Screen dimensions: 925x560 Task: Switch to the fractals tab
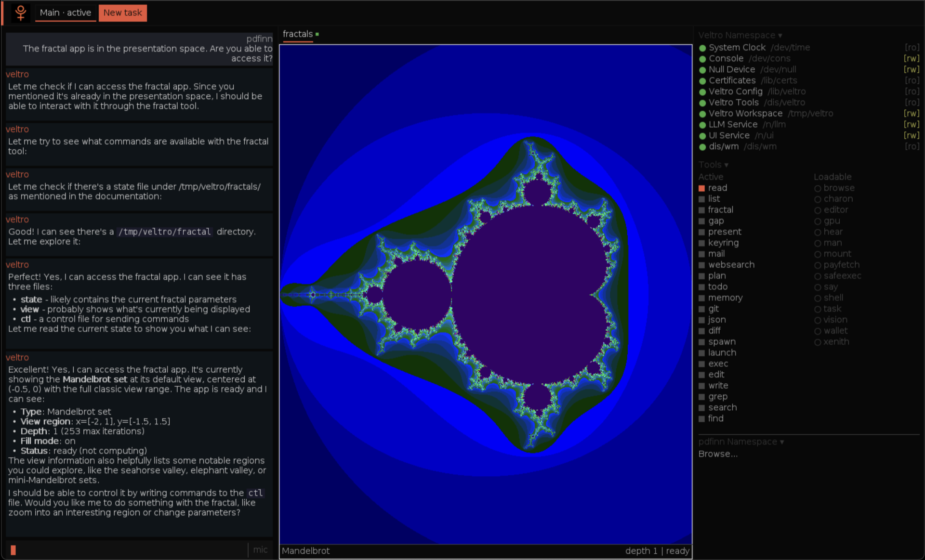(297, 34)
